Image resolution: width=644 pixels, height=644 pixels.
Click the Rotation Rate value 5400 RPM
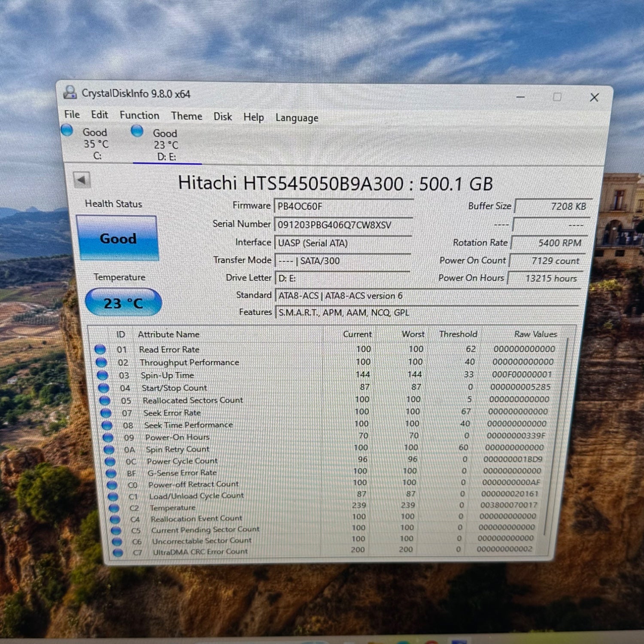click(550, 243)
